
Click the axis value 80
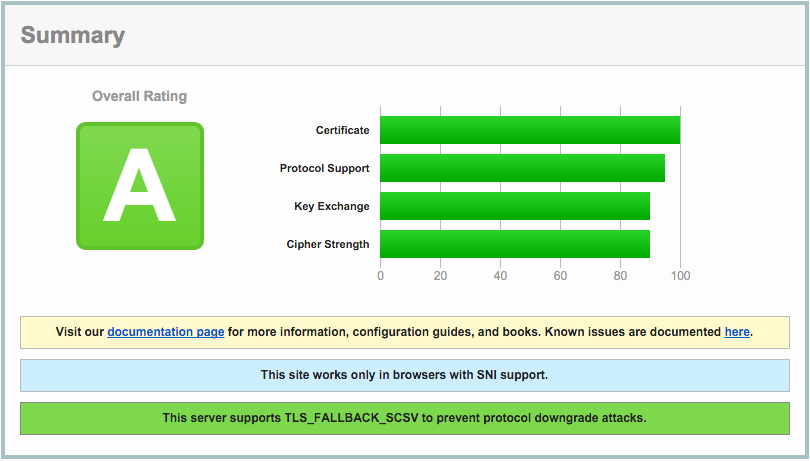click(x=620, y=276)
